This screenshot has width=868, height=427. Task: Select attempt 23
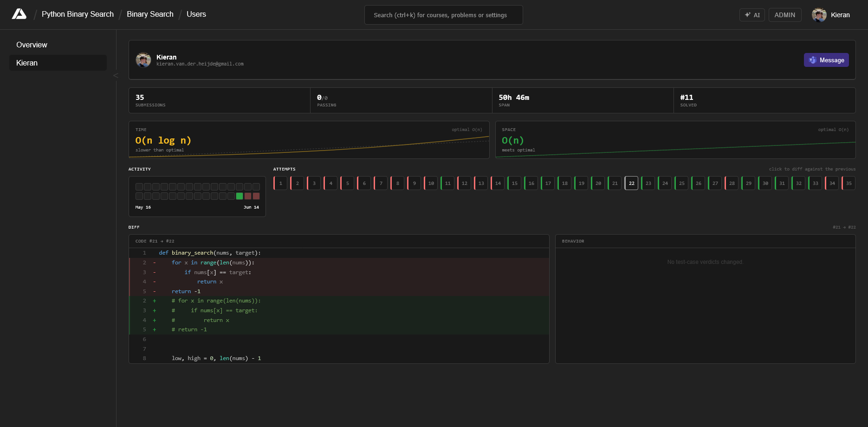pyautogui.click(x=648, y=183)
